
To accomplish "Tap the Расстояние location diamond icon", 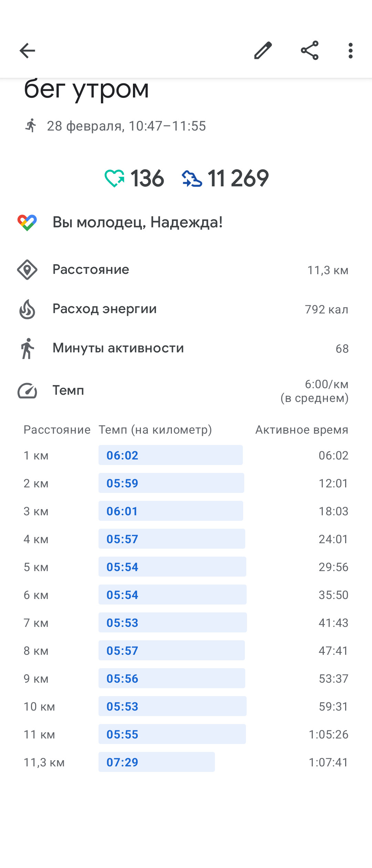I will tap(27, 270).
